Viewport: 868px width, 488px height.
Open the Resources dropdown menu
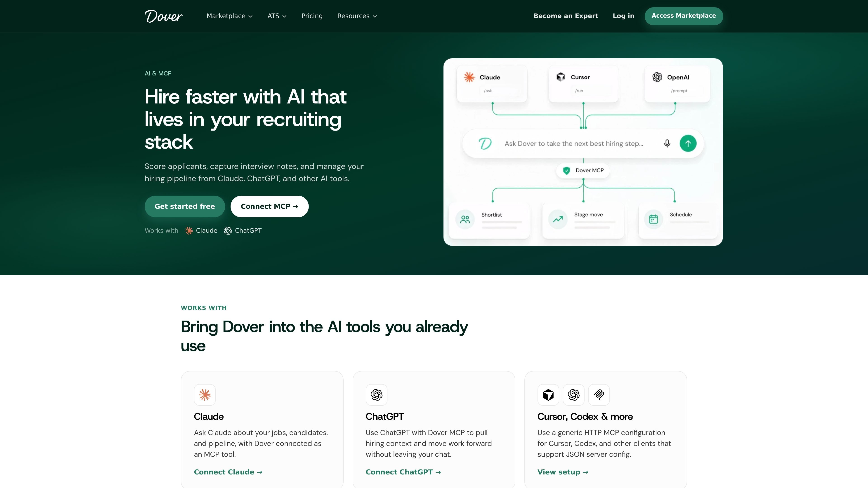click(x=357, y=16)
